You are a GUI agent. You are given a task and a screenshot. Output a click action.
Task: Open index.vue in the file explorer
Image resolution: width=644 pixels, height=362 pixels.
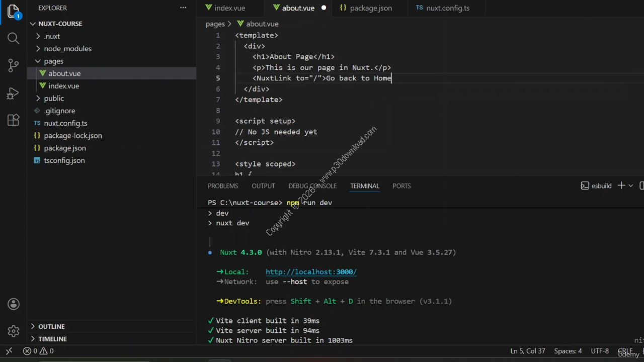(63, 86)
